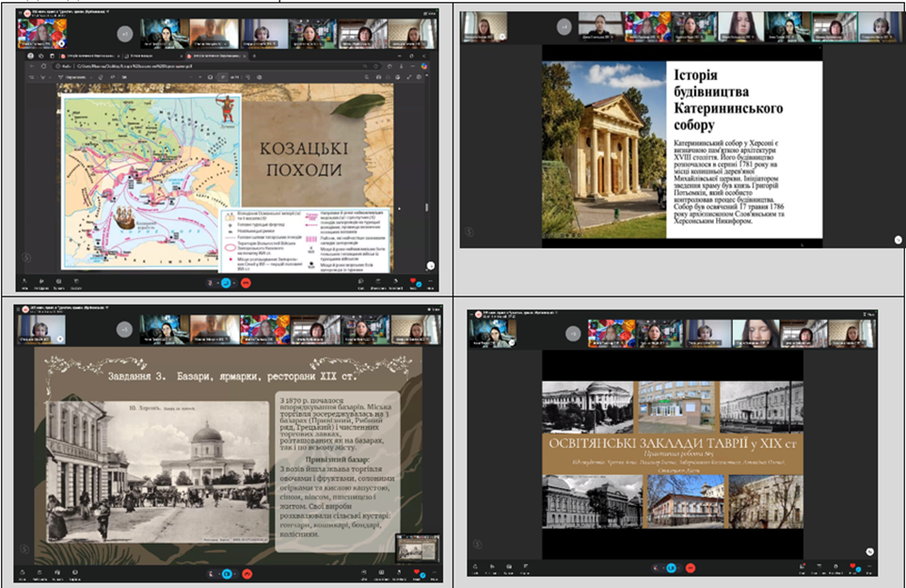The height and width of the screenshot is (588, 906).
Task: Toggle the microphone in Базари, ярмарки call window
Action: [x=211, y=574]
